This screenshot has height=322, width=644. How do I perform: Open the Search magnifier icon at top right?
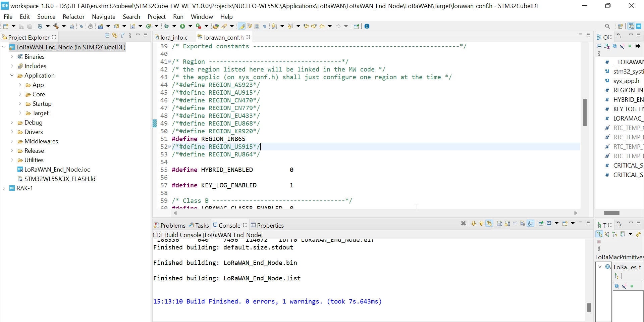(607, 26)
